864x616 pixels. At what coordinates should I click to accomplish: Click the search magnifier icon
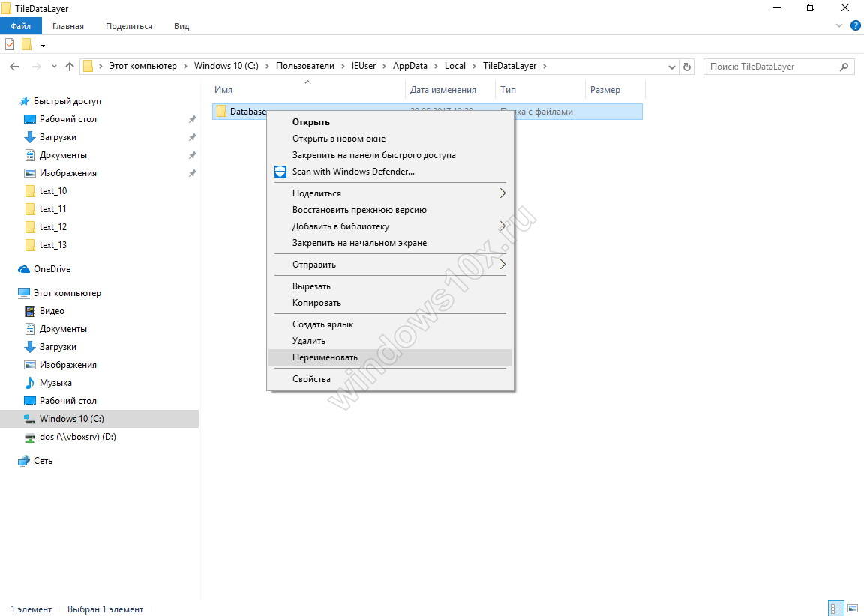coord(844,67)
